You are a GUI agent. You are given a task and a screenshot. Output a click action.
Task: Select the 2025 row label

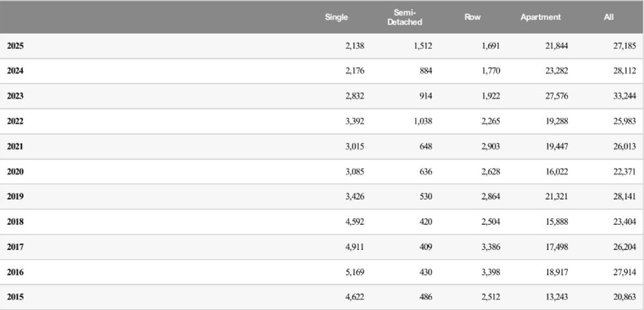click(15, 46)
